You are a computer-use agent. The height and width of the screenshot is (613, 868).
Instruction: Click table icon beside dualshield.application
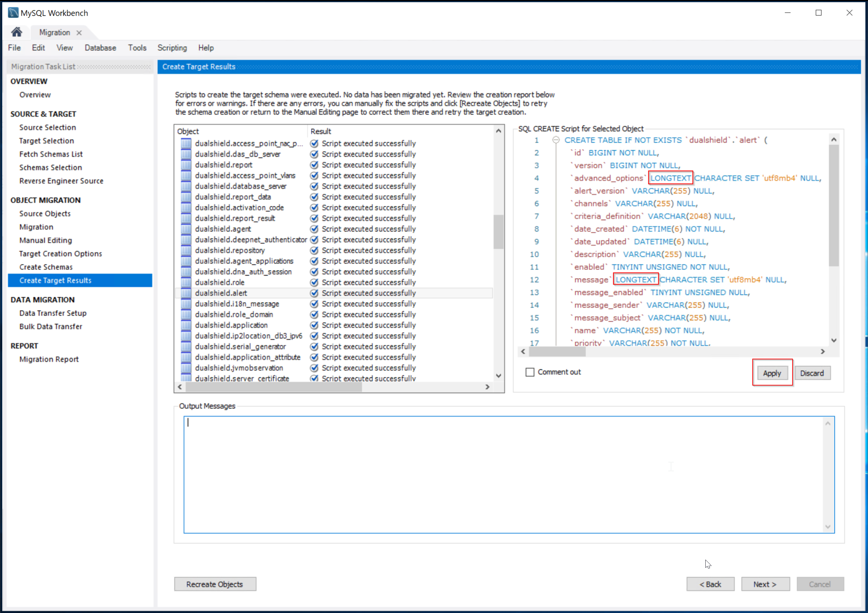click(185, 325)
